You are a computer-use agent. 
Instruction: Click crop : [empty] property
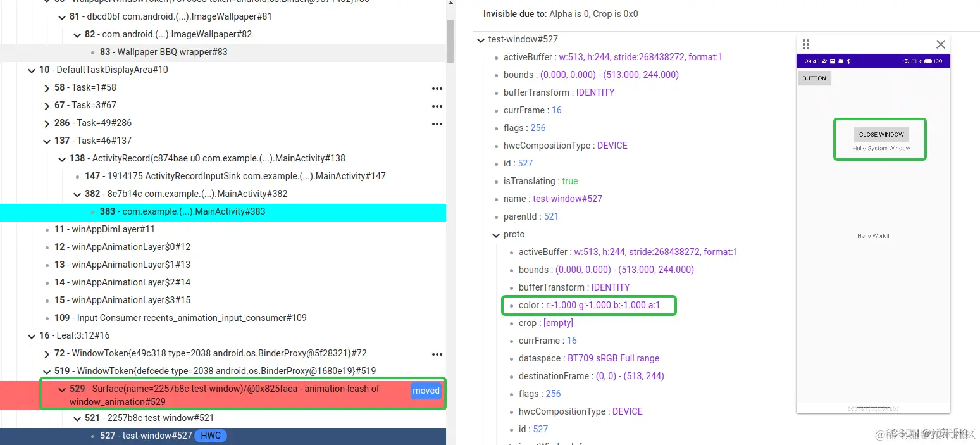coord(546,323)
